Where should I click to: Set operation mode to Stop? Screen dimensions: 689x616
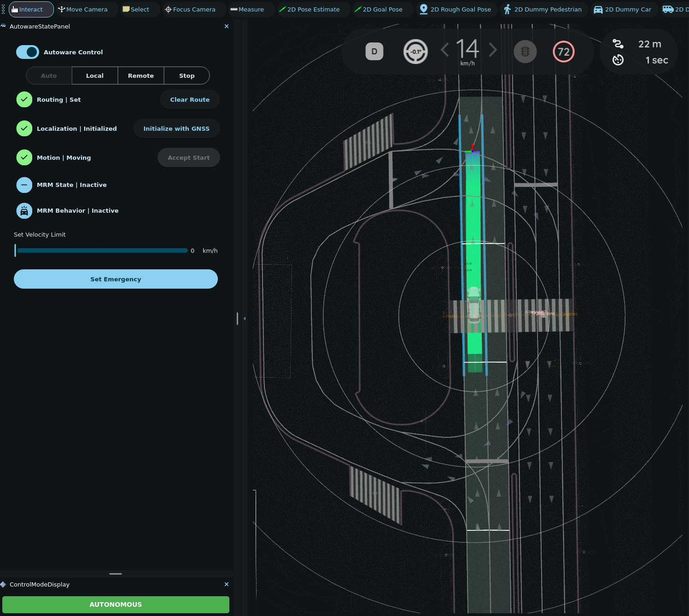point(187,76)
